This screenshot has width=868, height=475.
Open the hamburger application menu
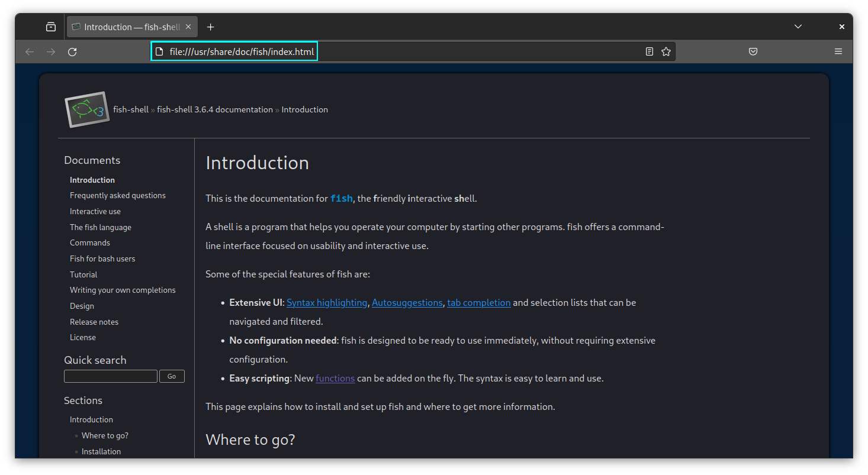coord(838,52)
